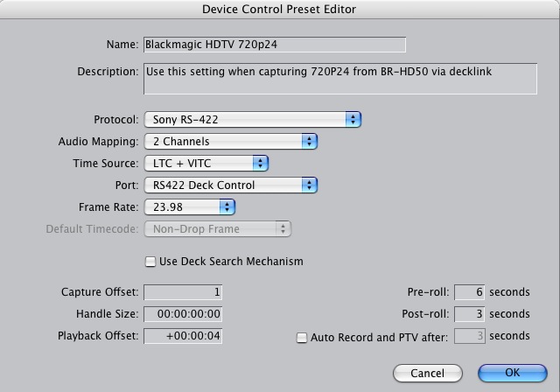
Task: Click the Device Control Preset Editor title bar
Action: (x=280, y=9)
